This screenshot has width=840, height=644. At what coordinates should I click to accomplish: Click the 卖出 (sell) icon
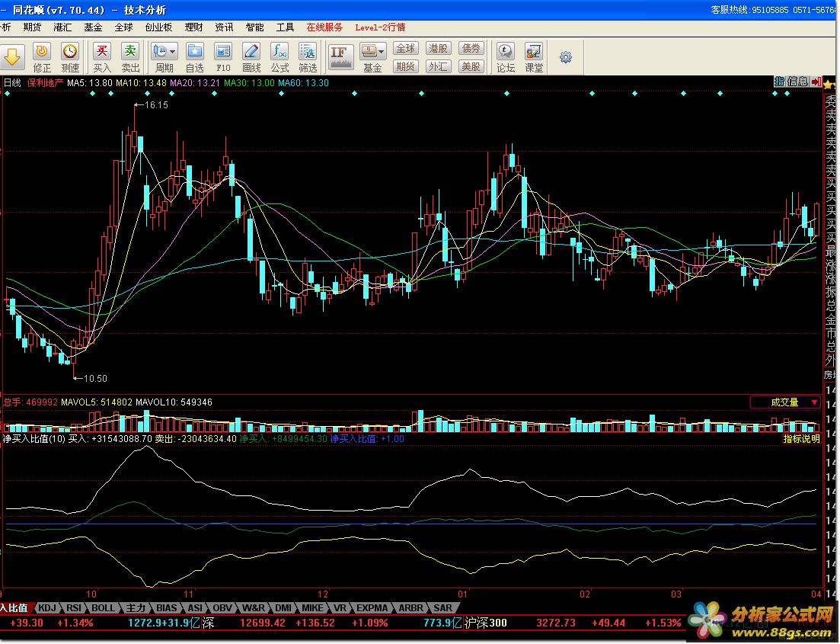point(130,57)
